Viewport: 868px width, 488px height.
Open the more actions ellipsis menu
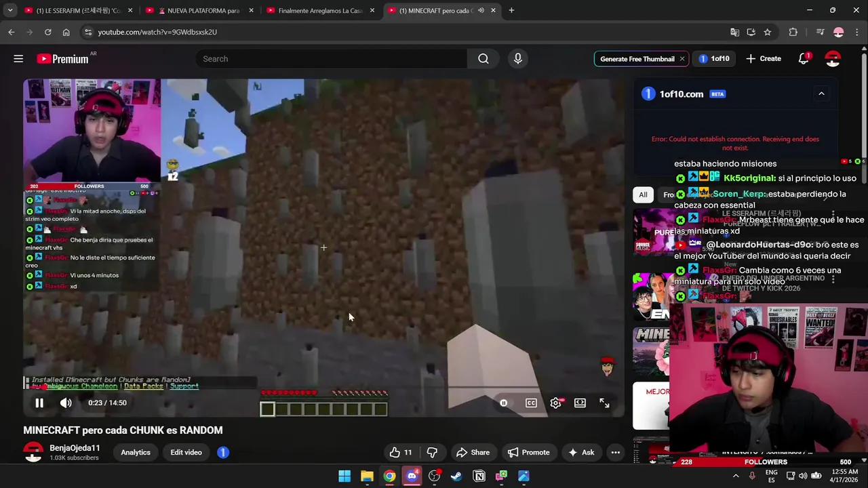point(615,452)
